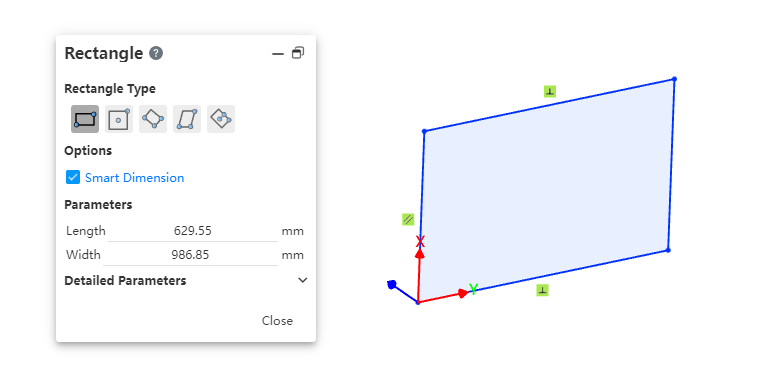Click the top perpendicular constraint marker
776x366 pixels.
point(550,91)
